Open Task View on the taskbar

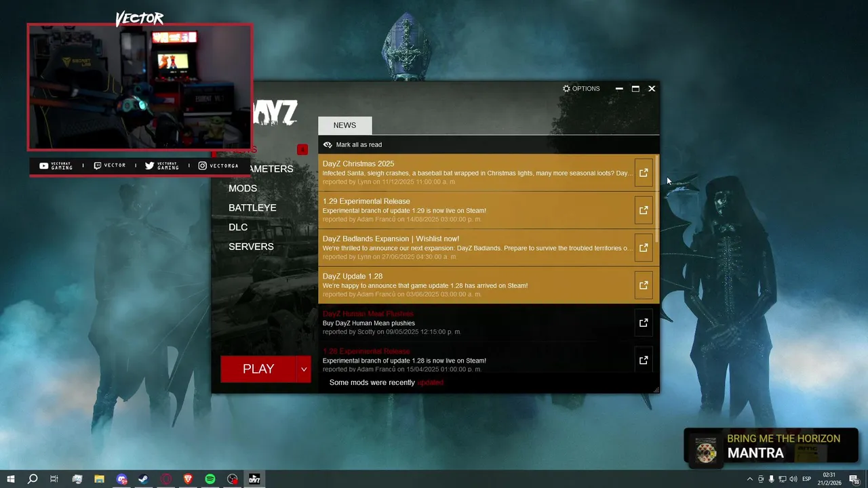pos(54,479)
